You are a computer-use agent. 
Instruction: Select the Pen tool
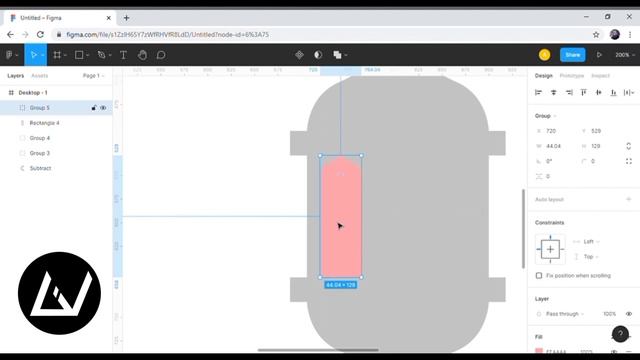(x=102, y=55)
